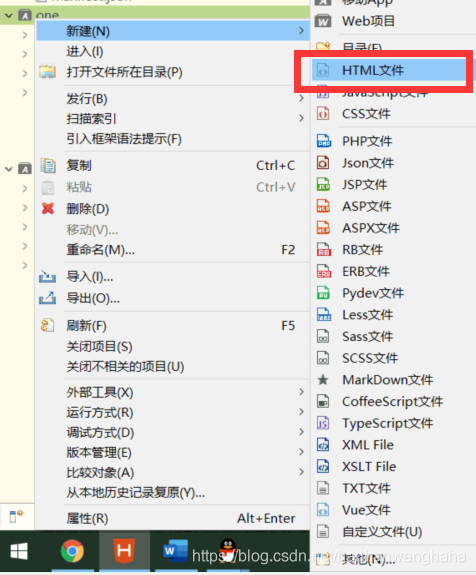Open Microsoft Word from the taskbar
Screen dimensions: 476x575
click(175, 551)
